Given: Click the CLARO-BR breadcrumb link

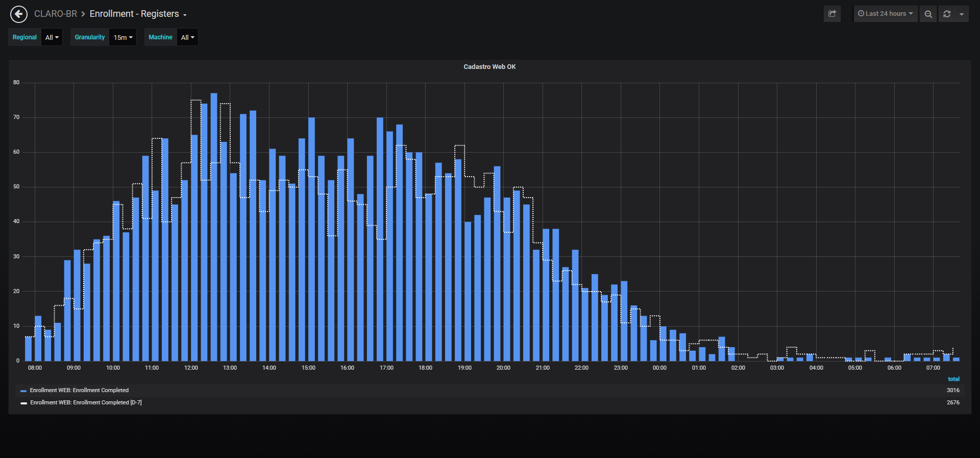Looking at the screenshot, I should coord(56,14).
